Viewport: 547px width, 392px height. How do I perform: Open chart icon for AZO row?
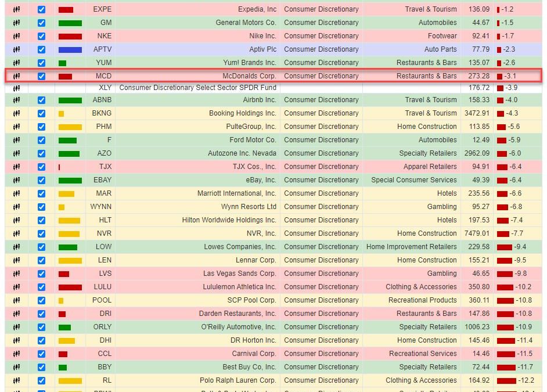click(16, 153)
